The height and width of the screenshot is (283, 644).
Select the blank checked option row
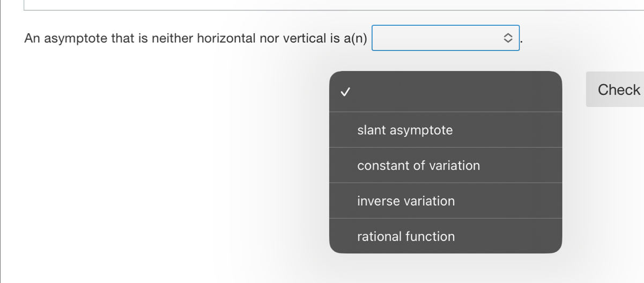pos(445,92)
